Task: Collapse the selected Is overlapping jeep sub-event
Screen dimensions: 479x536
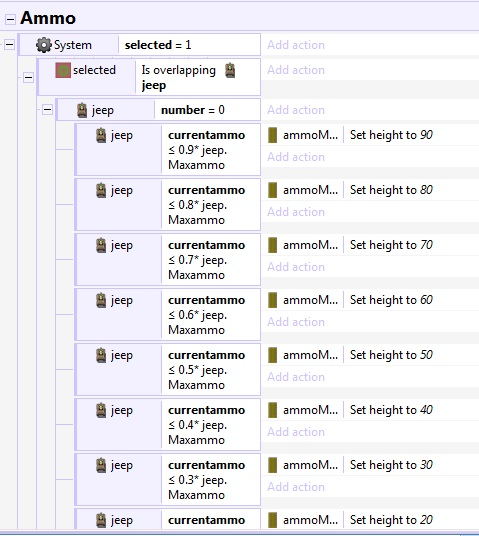Action: point(28,77)
